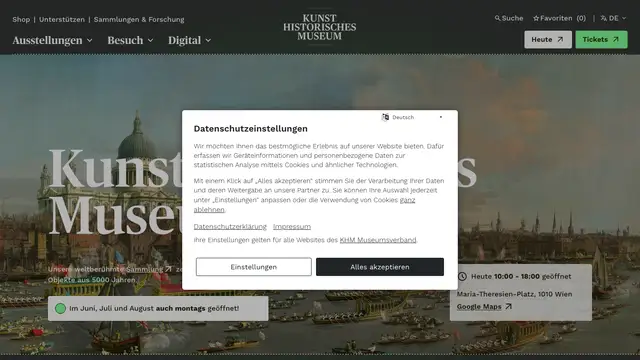Expand the Besuch menu
The width and height of the screenshot is (640, 360).
[x=130, y=40]
